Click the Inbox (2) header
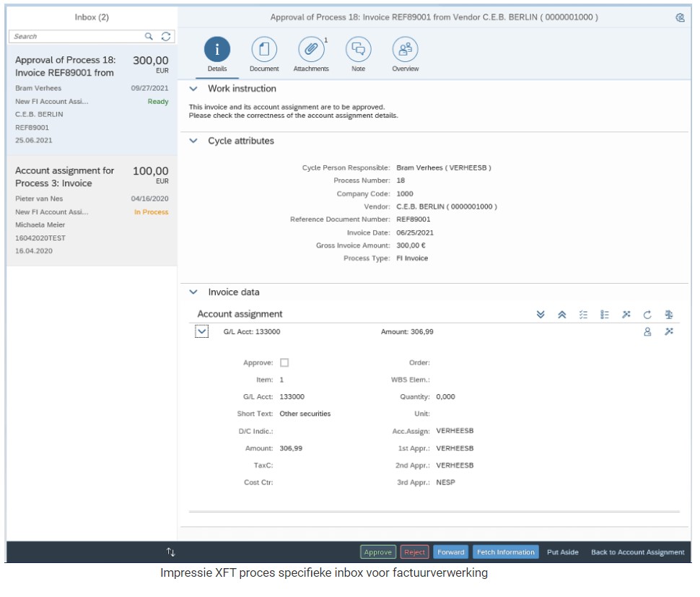700x597 pixels. point(92,17)
